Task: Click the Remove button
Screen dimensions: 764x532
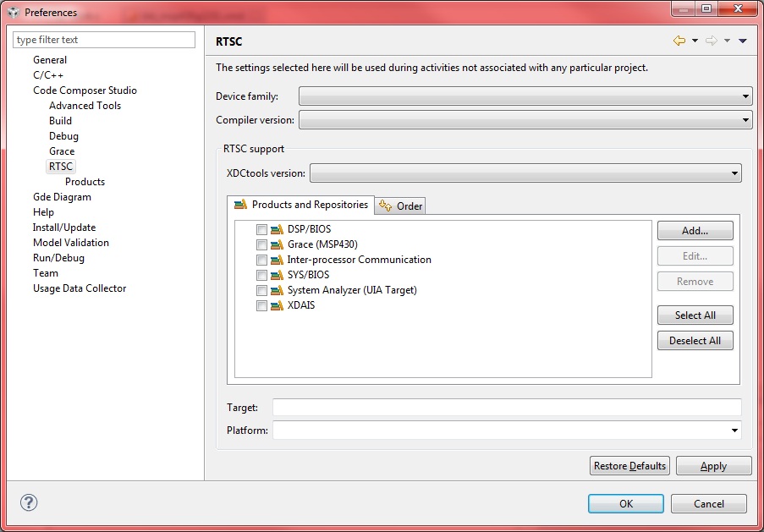Action: [695, 281]
